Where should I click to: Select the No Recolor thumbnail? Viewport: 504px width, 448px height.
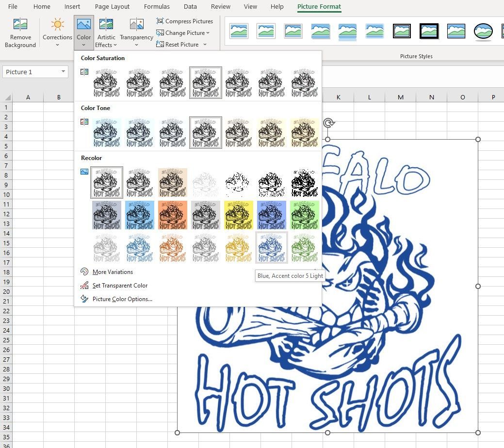pos(106,182)
